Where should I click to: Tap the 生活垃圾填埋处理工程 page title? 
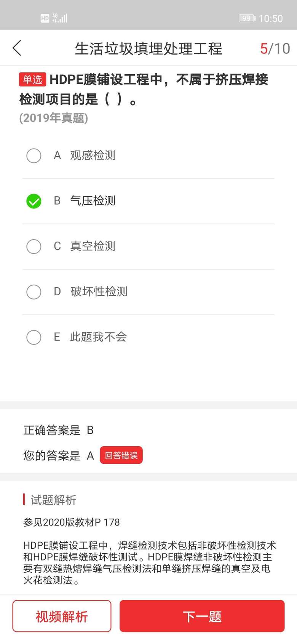(x=148, y=48)
